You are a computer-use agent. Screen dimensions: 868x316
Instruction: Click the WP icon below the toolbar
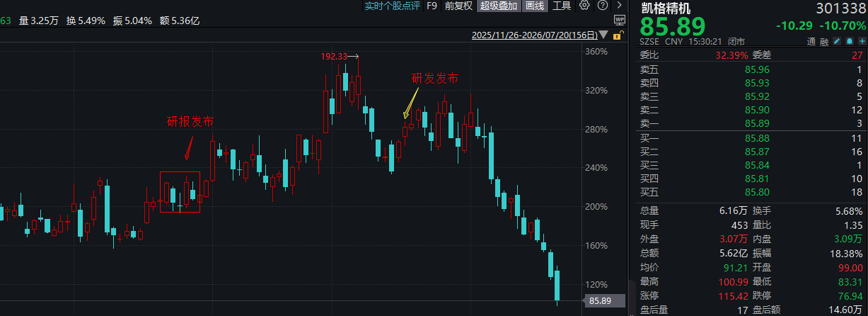coord(620,21)
